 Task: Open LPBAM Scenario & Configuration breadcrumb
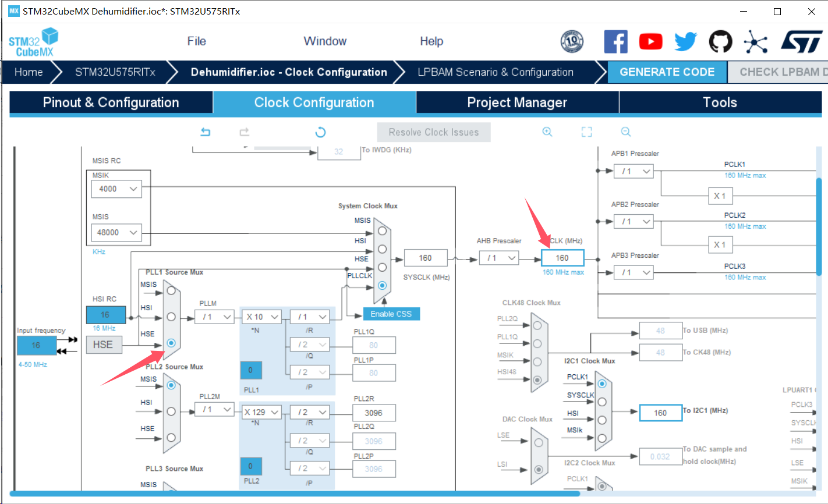click(496, 72)
